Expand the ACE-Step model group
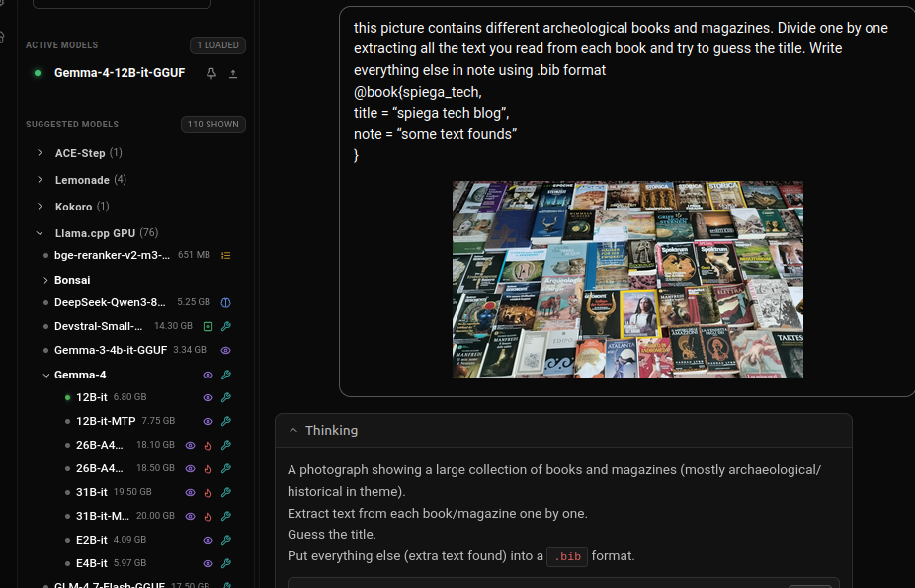 click(40, 153)
